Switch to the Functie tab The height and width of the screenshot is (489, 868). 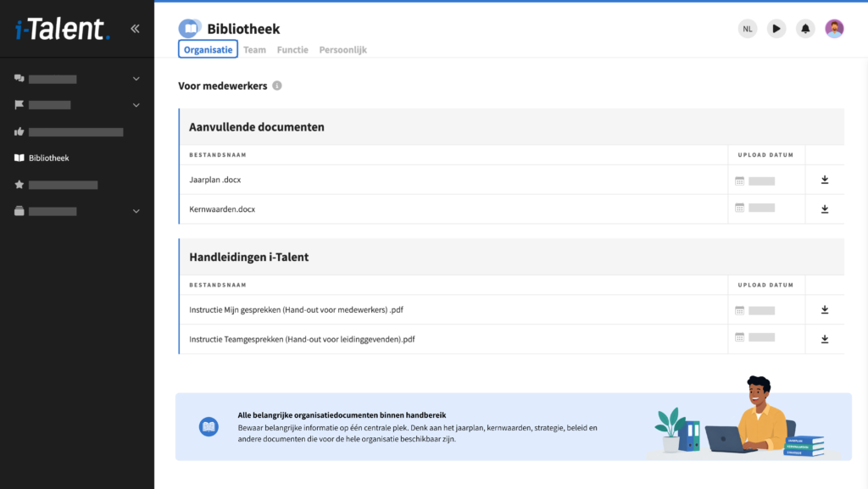pyautogui.click(x=292, y=49)
